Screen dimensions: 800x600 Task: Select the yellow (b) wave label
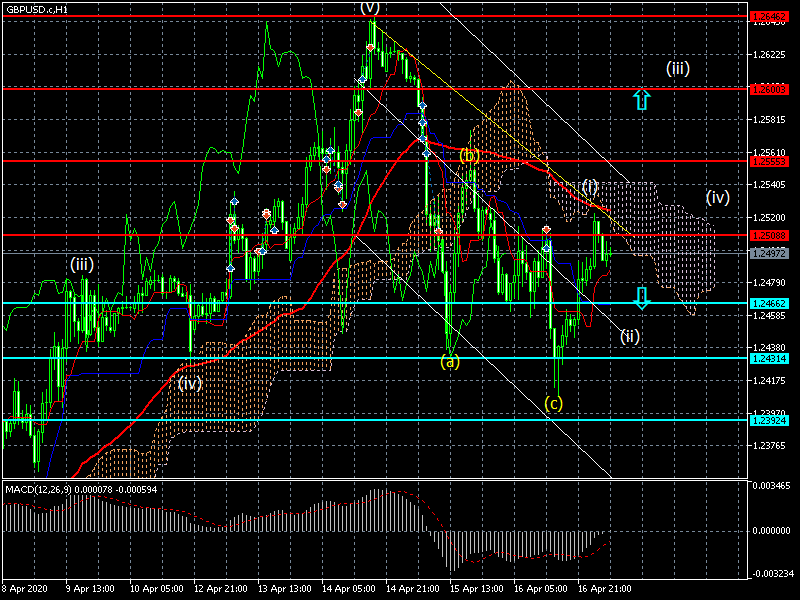tap(469, 155)
